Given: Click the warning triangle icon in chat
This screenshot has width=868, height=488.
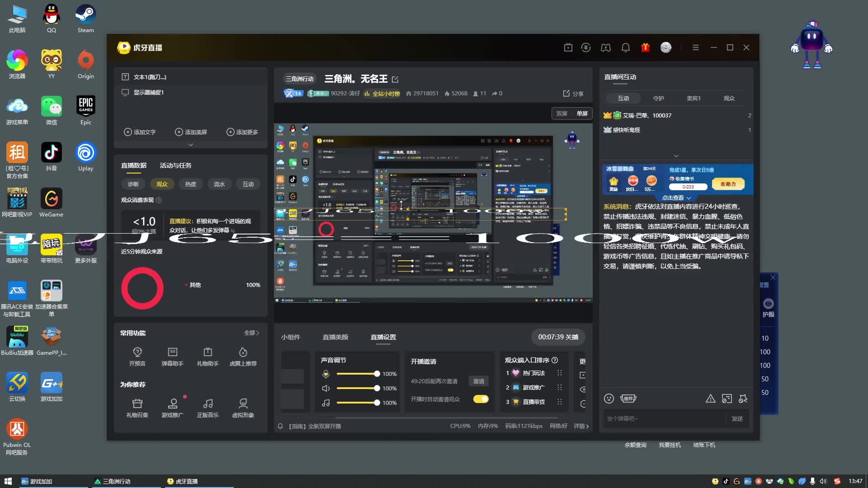Looking at the screenshot, I should (710, 399).
